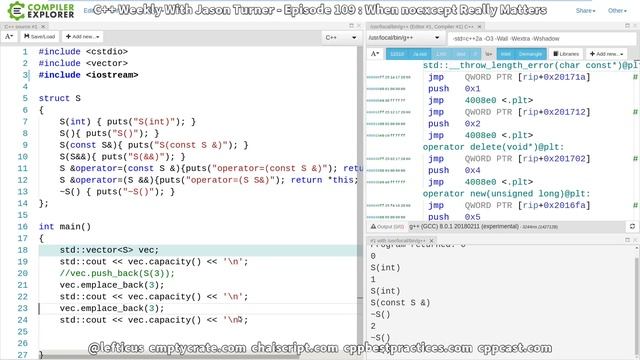Viewport: 640px width, 360px height.
Task: Click 'operator delete(void*)@plt:' label in assembly
Action: tap(493, 147)
